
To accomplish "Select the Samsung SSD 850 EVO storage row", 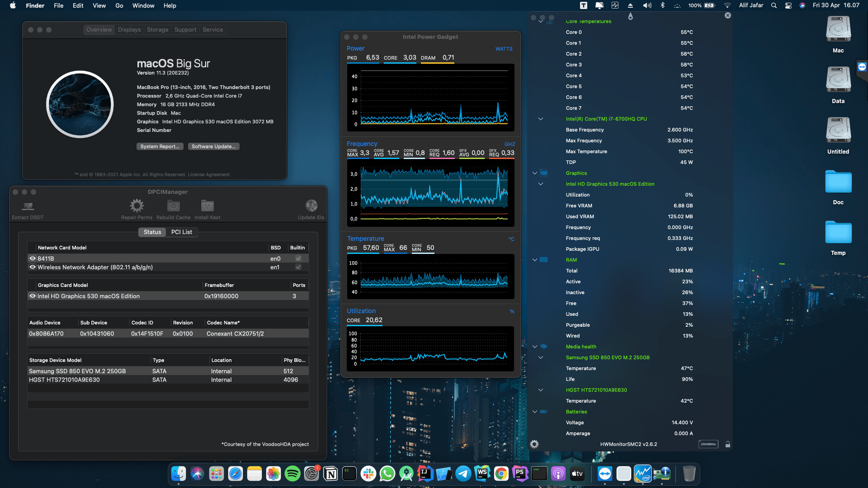I will [168, 371].
